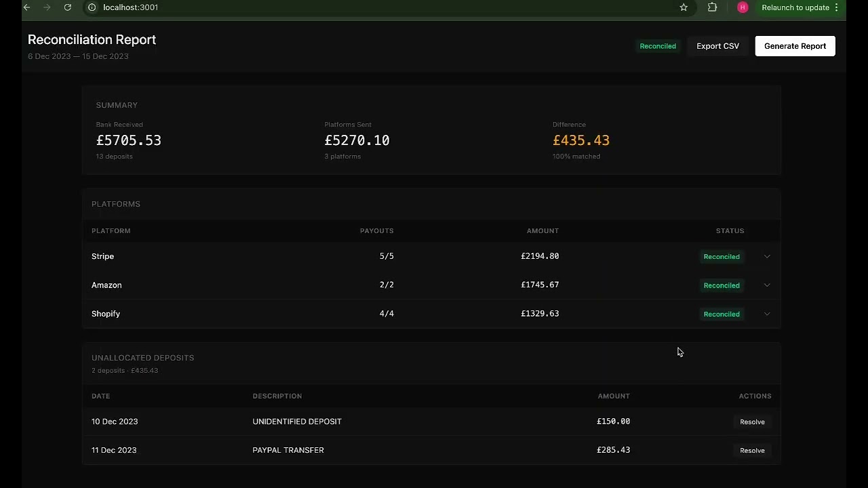Click the DESCRIPTION column header
Image resolution: width=868 pixels, height=488 pixels.
click(277, 396)
